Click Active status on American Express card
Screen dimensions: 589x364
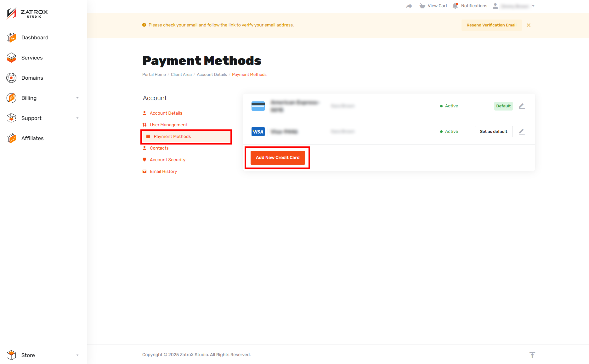tap(449, 106)
